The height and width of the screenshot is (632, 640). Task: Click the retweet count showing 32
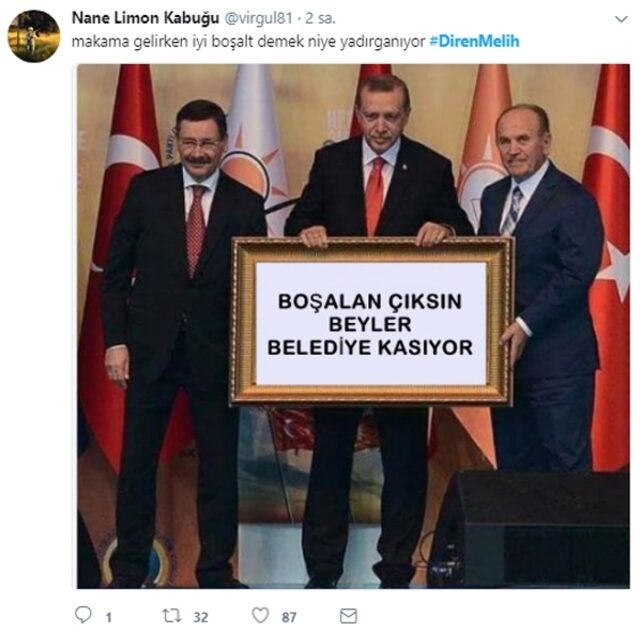[x=200, y=617]
